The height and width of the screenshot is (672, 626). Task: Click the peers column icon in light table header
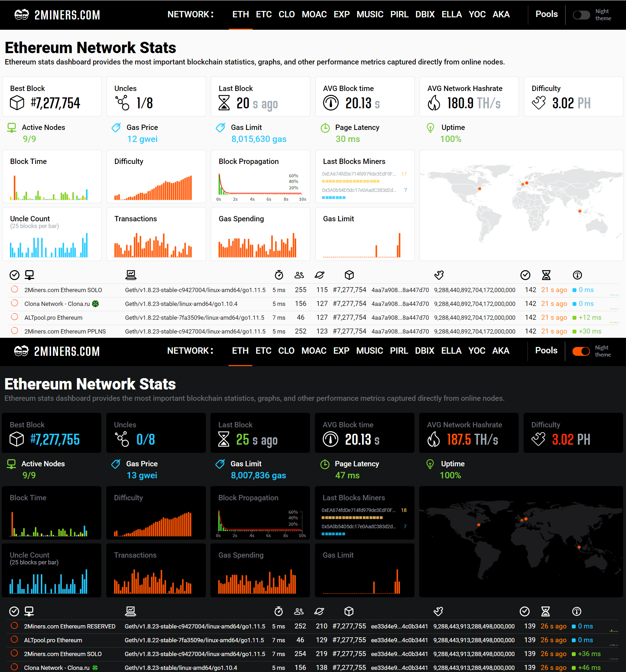[x=299, y=275]
